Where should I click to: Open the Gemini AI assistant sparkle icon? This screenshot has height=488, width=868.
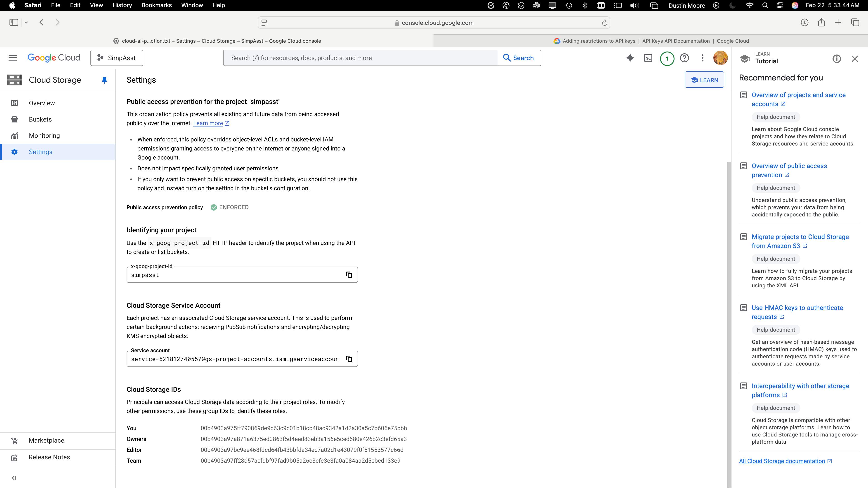point(630,58)
